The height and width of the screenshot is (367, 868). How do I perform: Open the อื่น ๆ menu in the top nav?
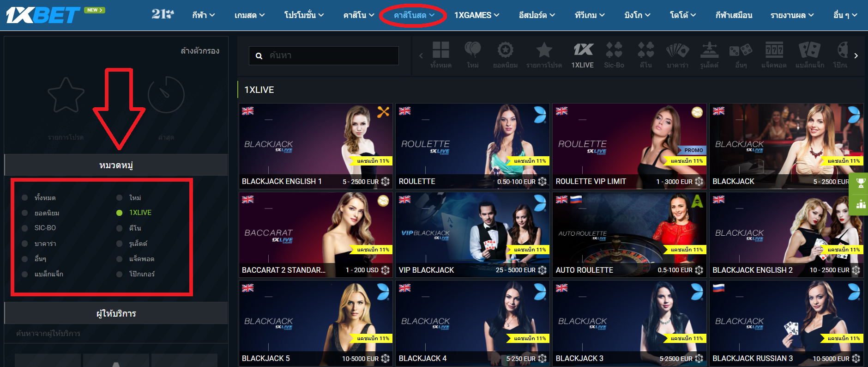(x=845, y=15)
